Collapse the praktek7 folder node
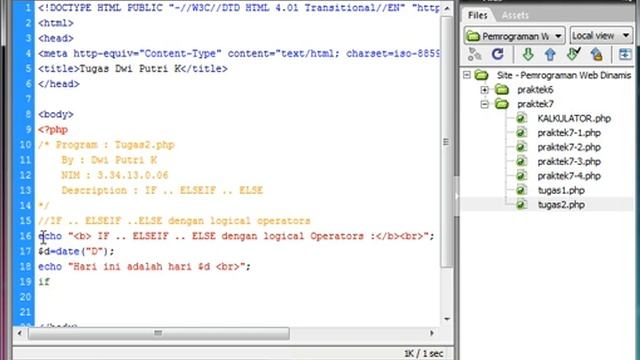The width and height of the screenshot is (640, 360). click(x=484, y=104)
